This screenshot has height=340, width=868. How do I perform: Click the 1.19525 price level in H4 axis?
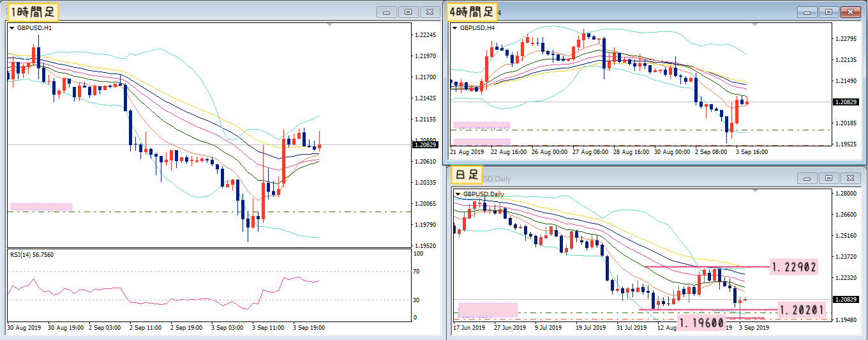(847, 144)
